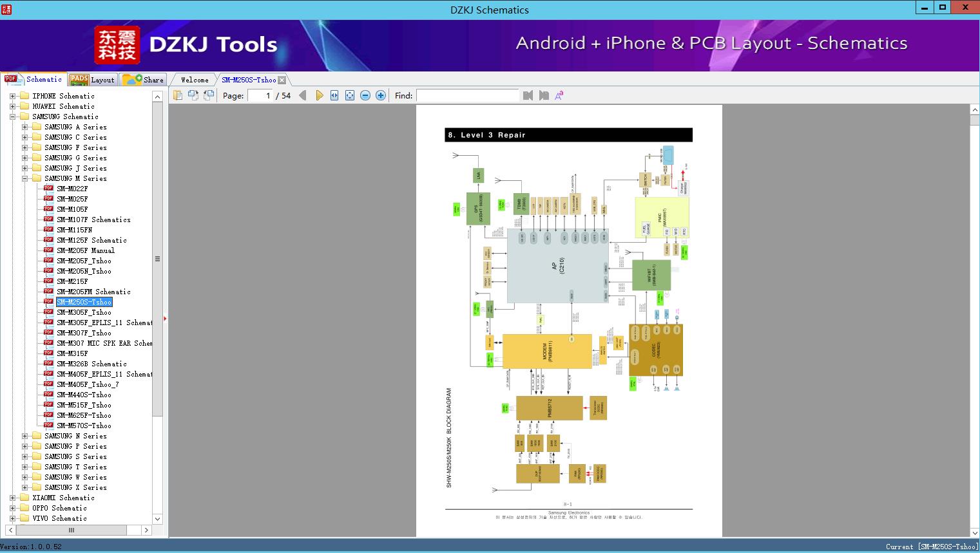Click PDF icon next to SM-M215F

(48, 281)
